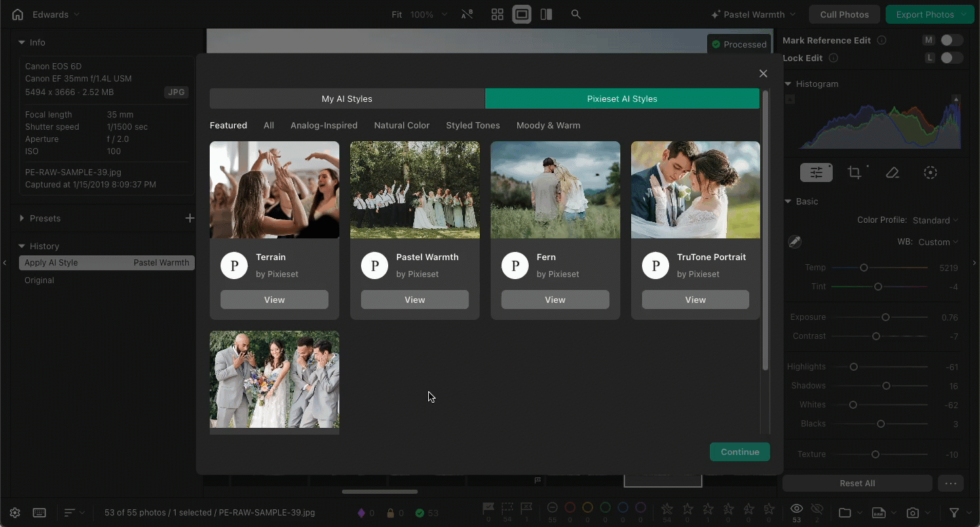Click the Exposure slider handle
Screen dimensions: 980x527
[x=886, y=317]
